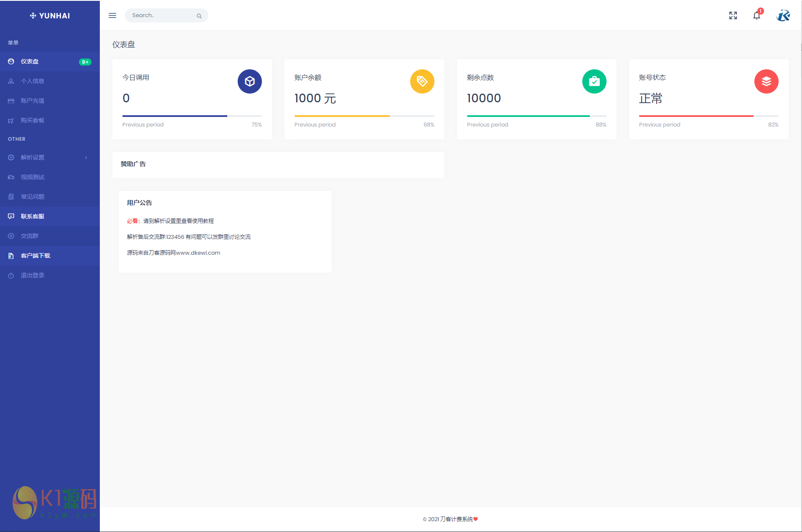Screen dimensions: 802x532
Task: Open 客户端下载 in sidebar
Action: [36, 256]
